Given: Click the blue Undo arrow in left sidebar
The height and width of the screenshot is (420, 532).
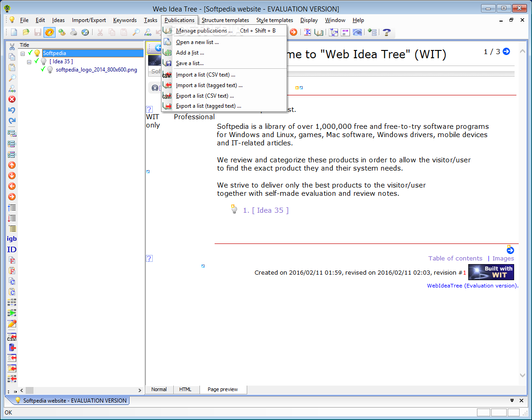Looking at the screenshot, I should tap(12, 110).
